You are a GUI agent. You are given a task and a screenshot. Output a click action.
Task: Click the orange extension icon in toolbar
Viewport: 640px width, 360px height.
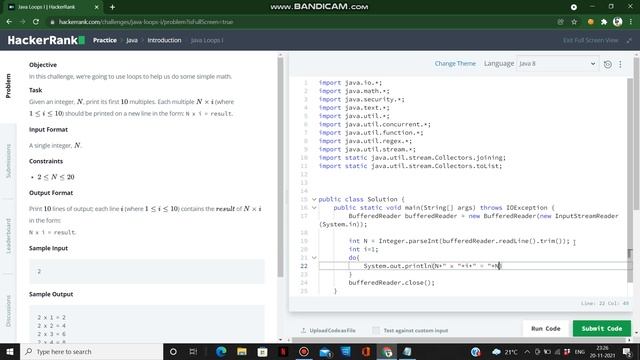[590, 22]
